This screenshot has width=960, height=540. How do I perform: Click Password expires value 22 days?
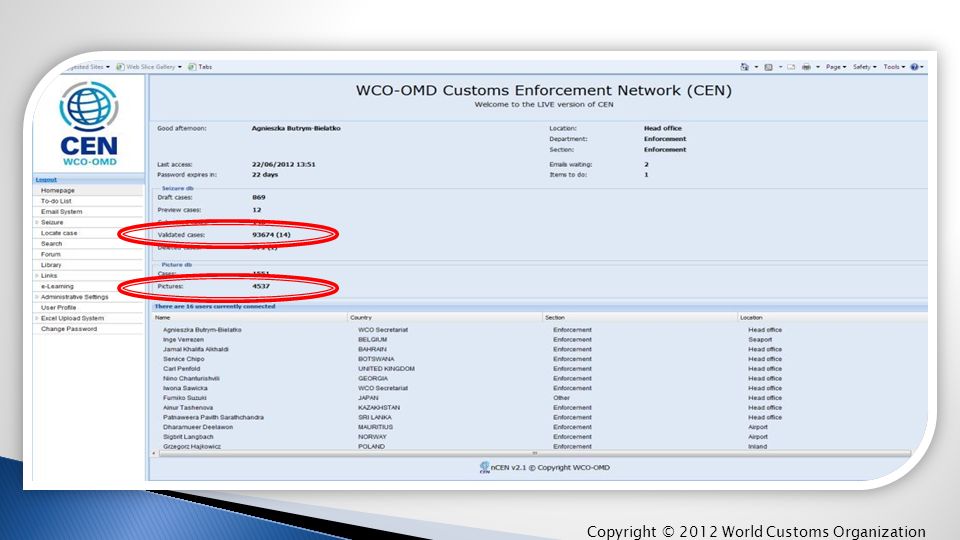pos(264,175)
